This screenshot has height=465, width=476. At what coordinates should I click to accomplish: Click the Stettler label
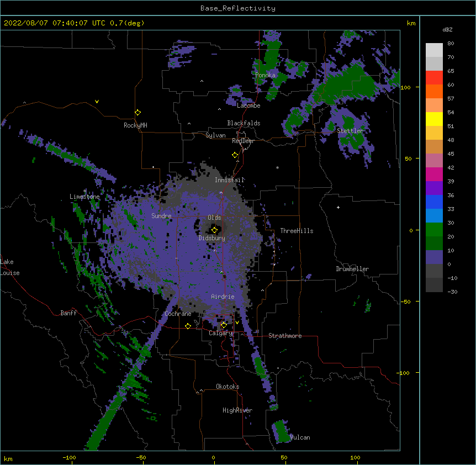350,131
